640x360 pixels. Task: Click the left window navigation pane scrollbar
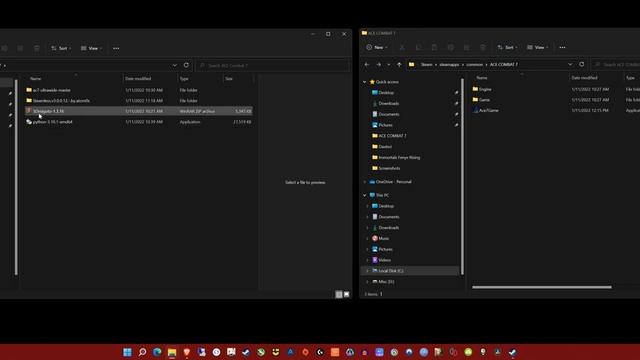click(16, 178)
